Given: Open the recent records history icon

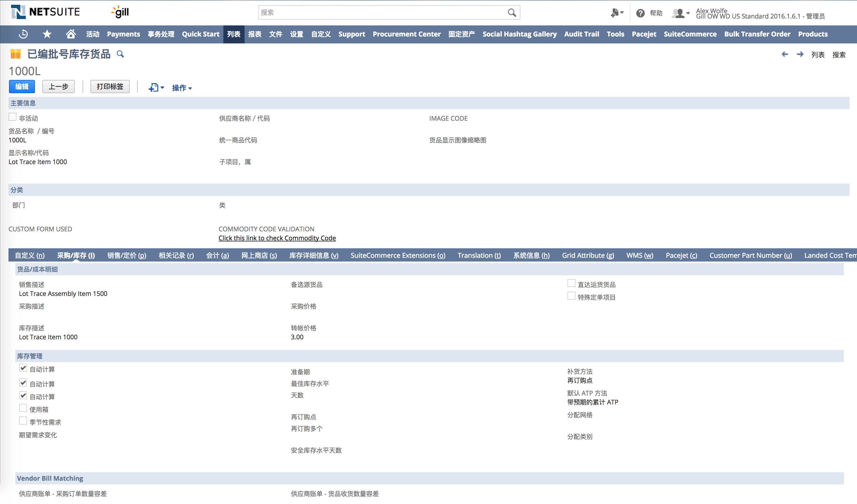Looking at the screenshot, I should (x=23, y=34).
